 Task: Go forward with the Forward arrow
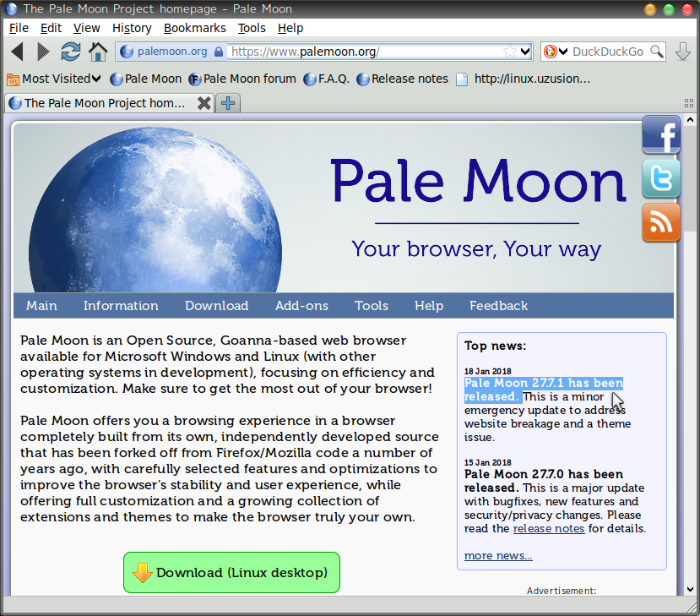pyautogui.click(x=43, y=52)
